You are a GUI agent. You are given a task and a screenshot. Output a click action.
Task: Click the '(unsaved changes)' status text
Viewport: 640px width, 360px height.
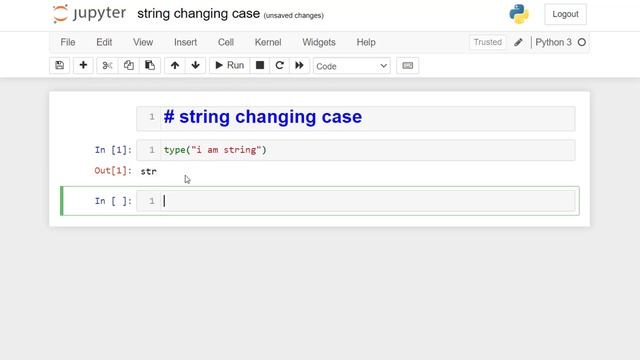(x=293, y=16)
